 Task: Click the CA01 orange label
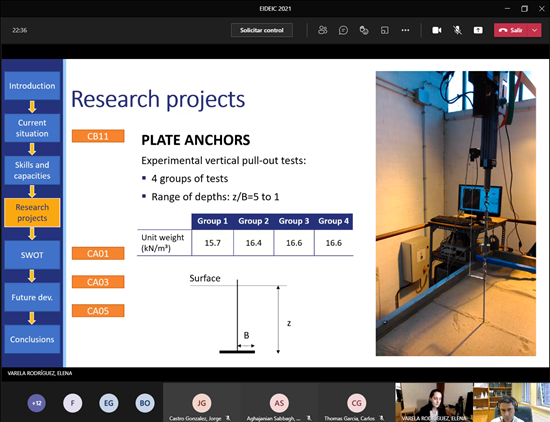coord(98,253)
